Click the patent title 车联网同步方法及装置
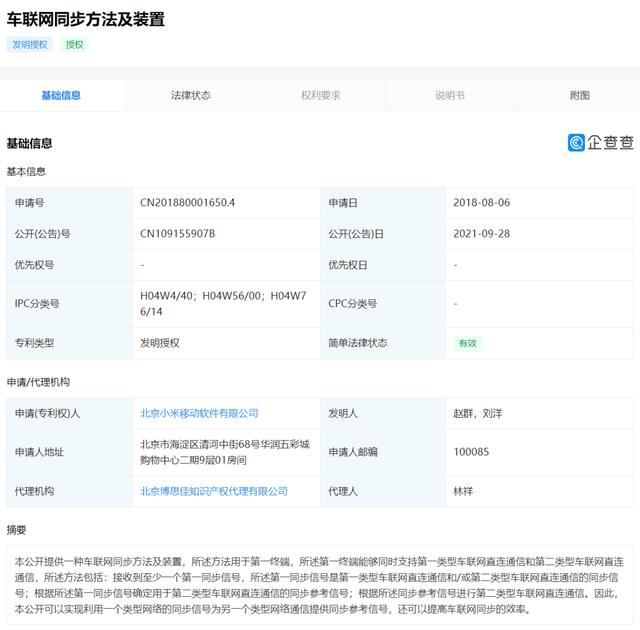 coord(86,19)
